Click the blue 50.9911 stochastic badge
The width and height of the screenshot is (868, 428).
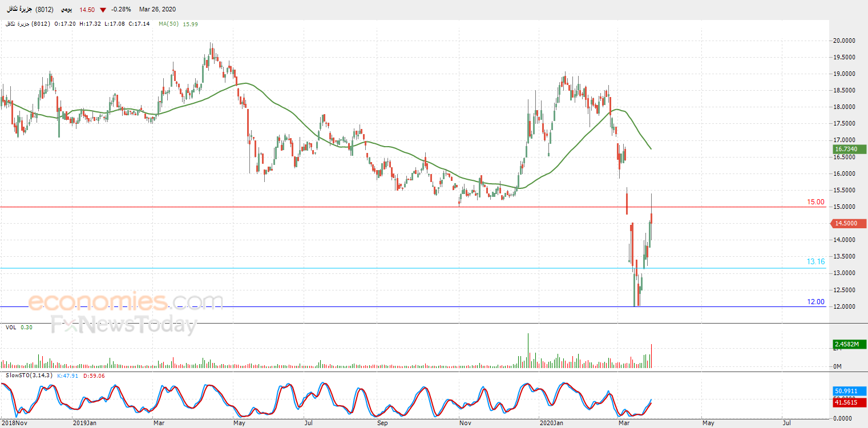[x=849, y=391]
